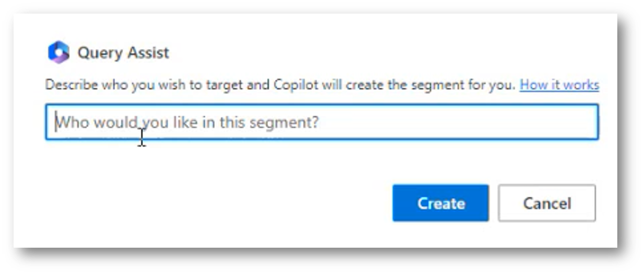
Task: Learn how Query Assist works
Action: click(x=559, y=85)
